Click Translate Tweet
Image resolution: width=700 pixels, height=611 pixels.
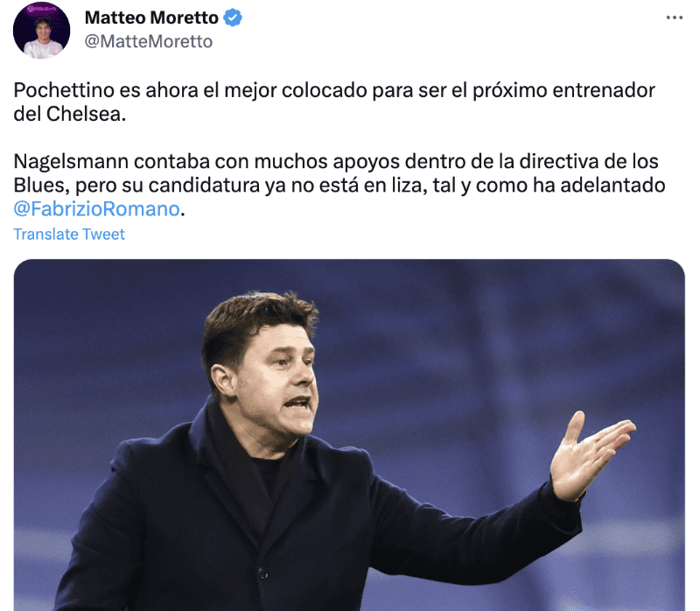[69, 234]
